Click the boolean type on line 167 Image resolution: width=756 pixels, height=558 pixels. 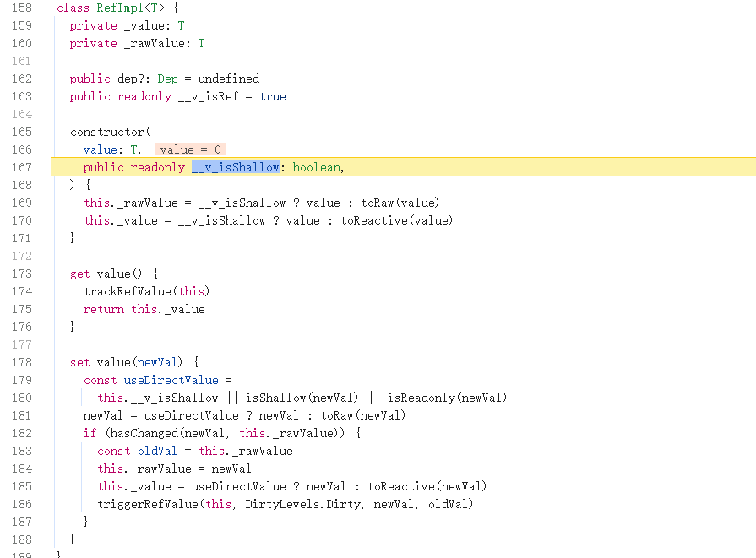click(316, 167)
